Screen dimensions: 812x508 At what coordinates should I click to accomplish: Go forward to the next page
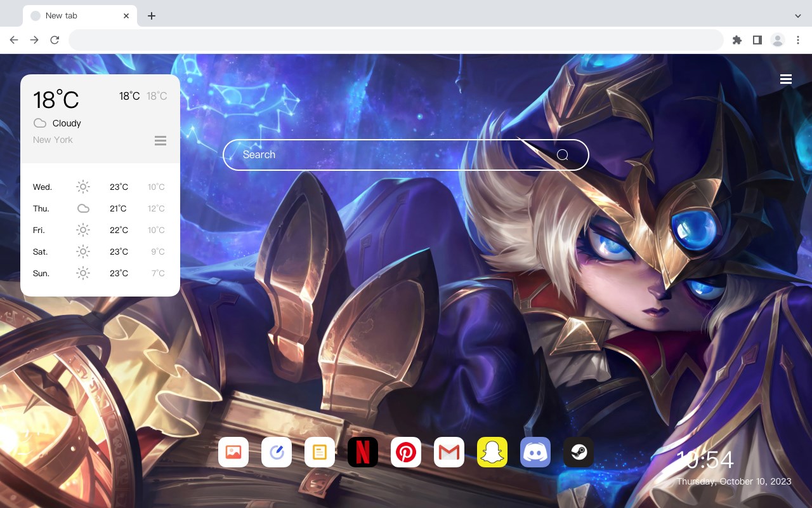[34, 40]
